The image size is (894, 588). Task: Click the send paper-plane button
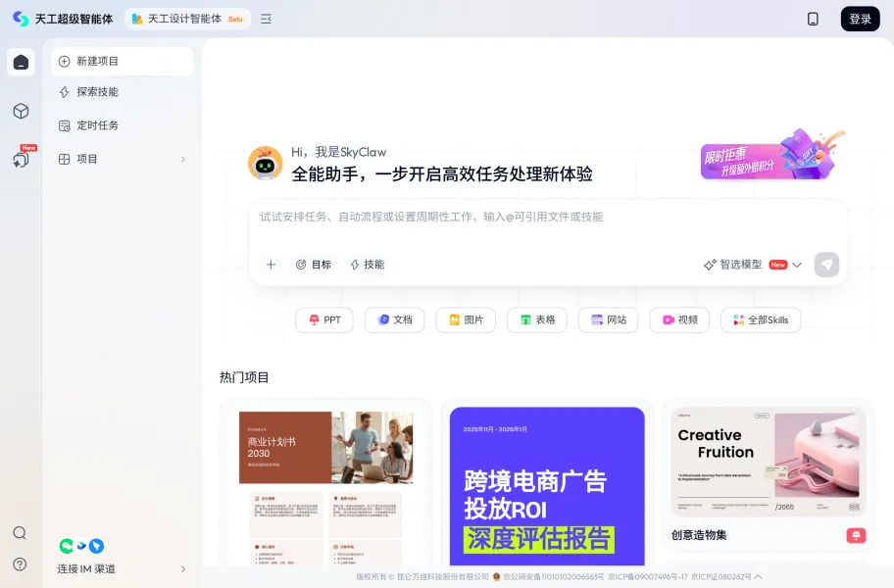[x=826, y=265]
